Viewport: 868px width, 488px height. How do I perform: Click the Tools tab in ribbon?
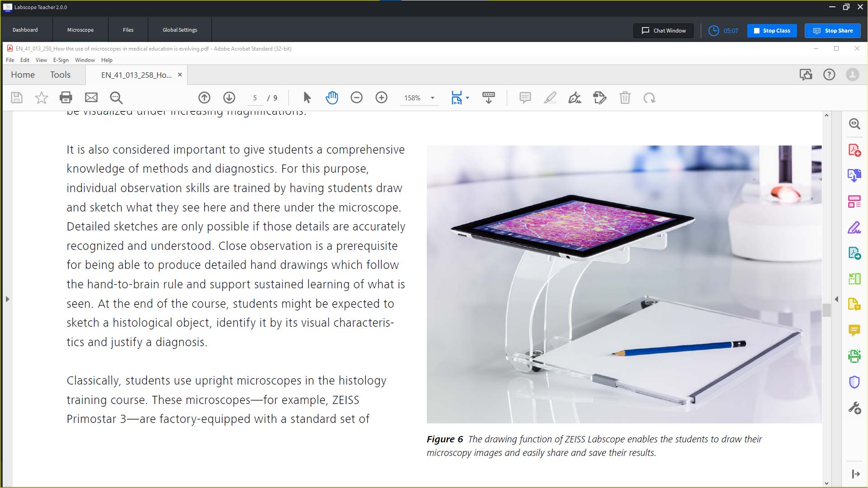point(60,75)
